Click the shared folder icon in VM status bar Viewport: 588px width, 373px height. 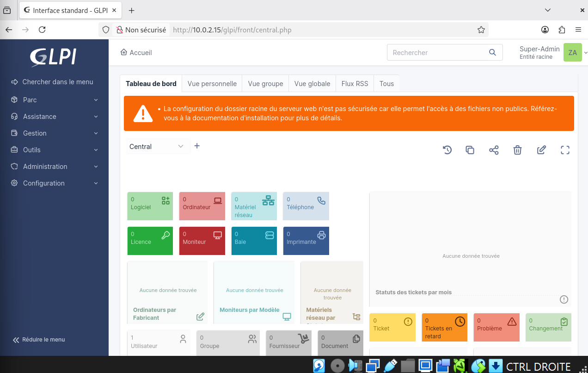pos(408,366)
